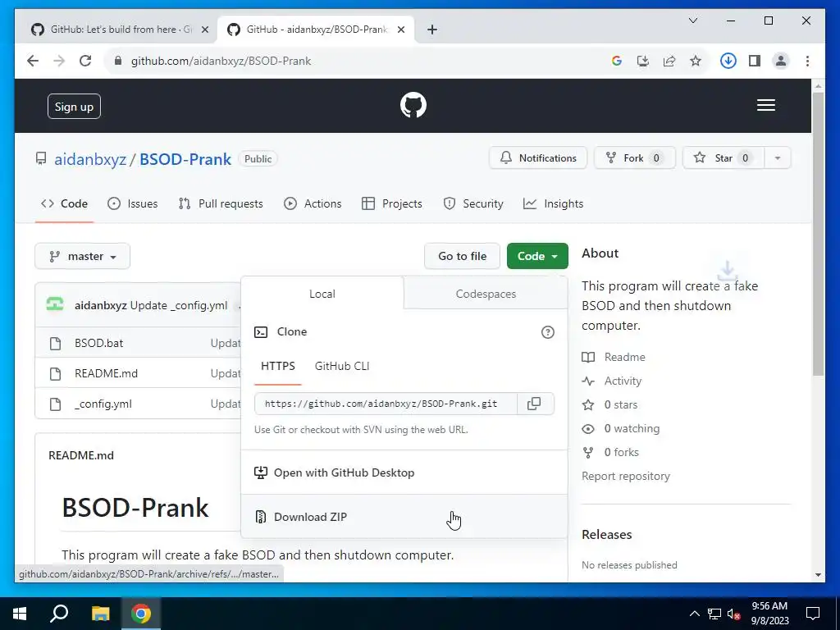Image resolution: width=840 pixels, height=630 pixels.
Task: Click the GitHub octocat logo in header
Action: coord(413,105)
